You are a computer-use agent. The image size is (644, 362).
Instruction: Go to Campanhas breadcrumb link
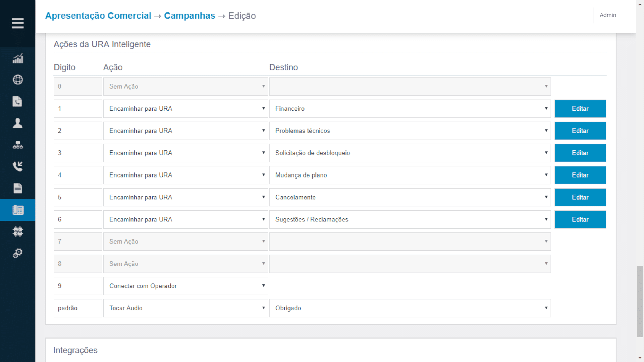point(190,16)
